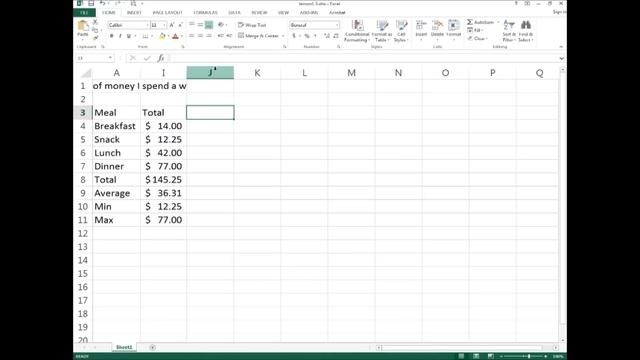This screenshot has height=360, width=640.
Task: Switch to the REVIEW tab
Action: coord(259,13)
